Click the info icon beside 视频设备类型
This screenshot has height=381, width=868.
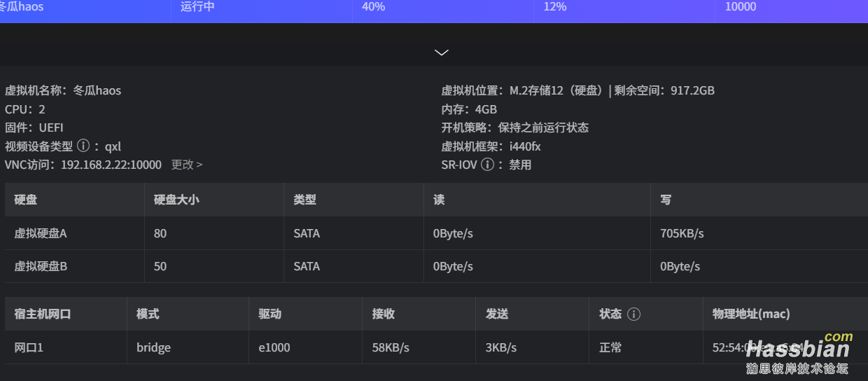click(83, 146)
